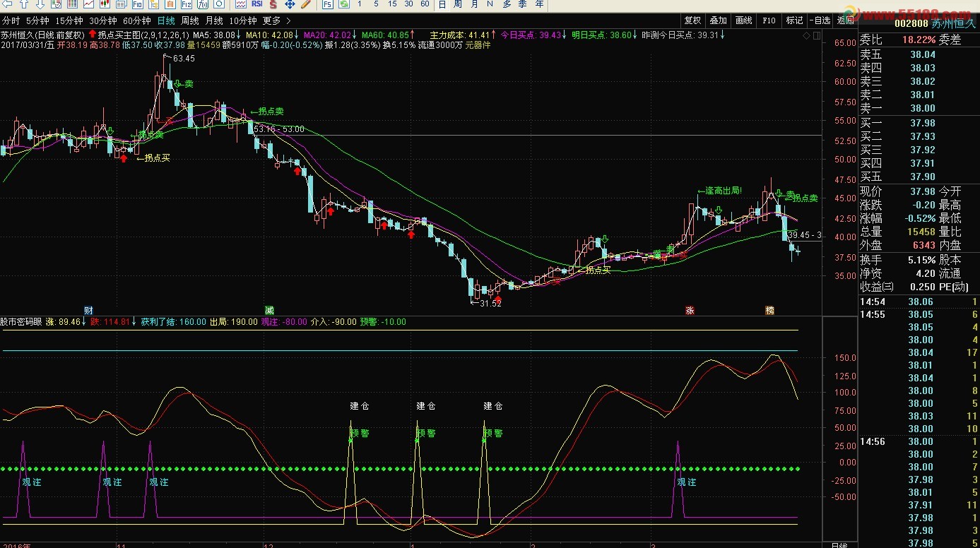Click the 涨 marker on time axis
This screenshot has width=980, height=548.
click(689, 310)
